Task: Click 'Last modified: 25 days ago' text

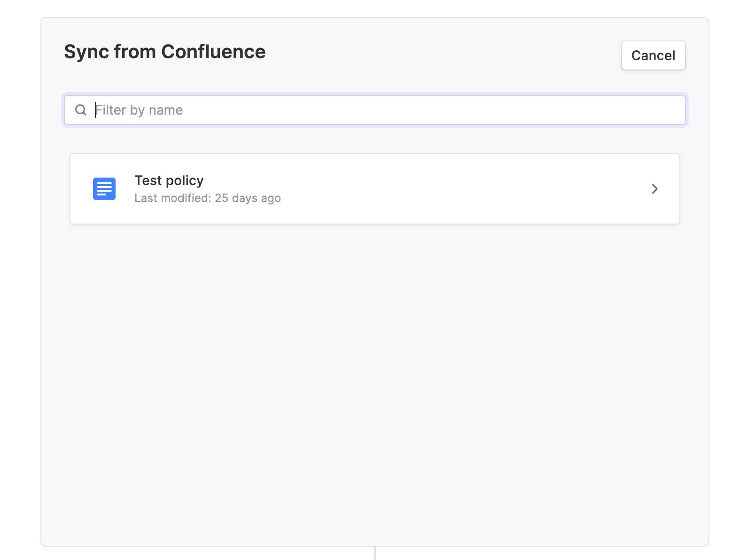Action: 208,198
